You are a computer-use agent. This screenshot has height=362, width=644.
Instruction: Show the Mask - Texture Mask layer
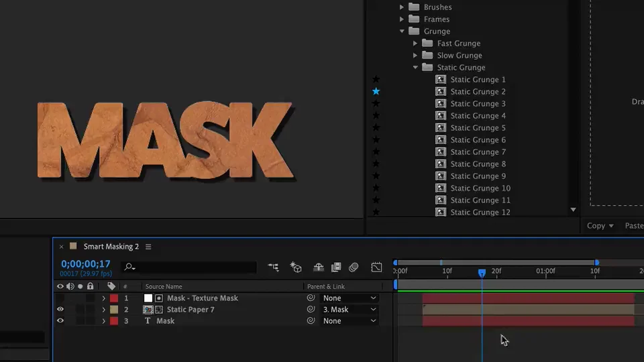click(x=60, y=298)
